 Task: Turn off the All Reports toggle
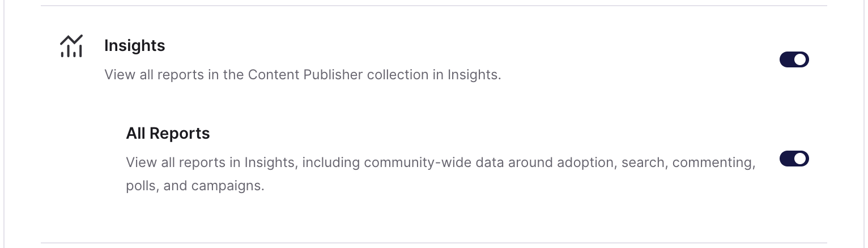click(x=794, y=159)
